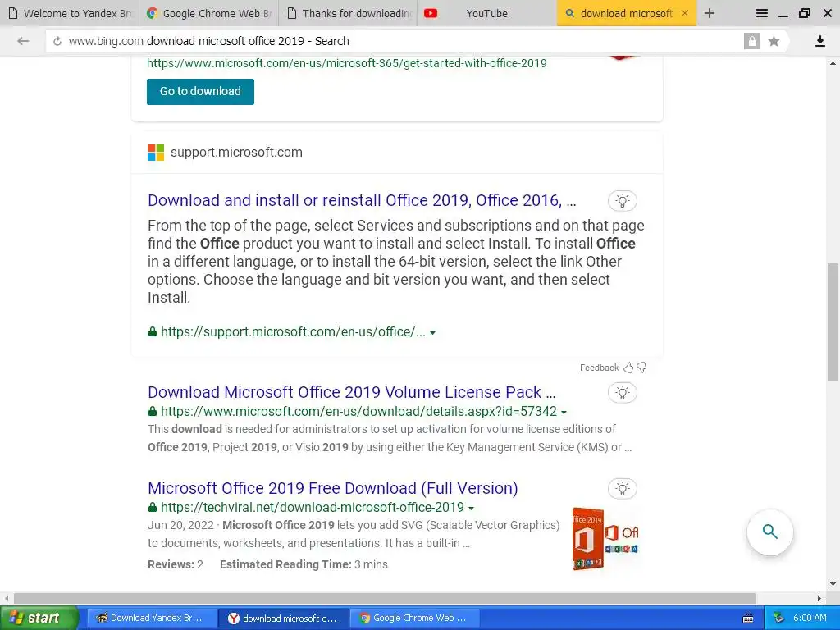
Task: Close the download microsoft tab
Action: [x=685, y=13]
